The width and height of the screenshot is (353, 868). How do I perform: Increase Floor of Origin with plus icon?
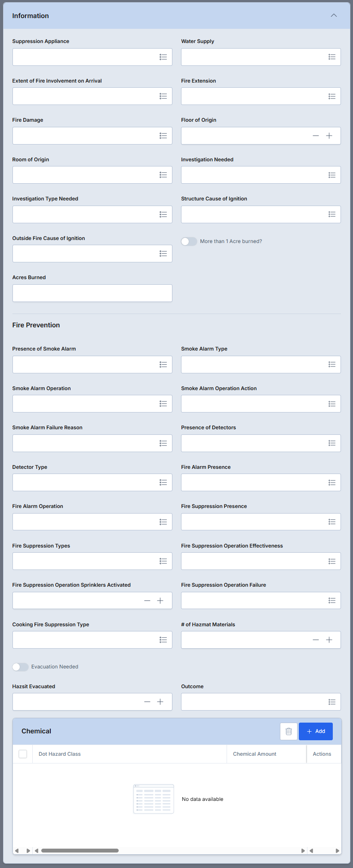coord(329,135)
